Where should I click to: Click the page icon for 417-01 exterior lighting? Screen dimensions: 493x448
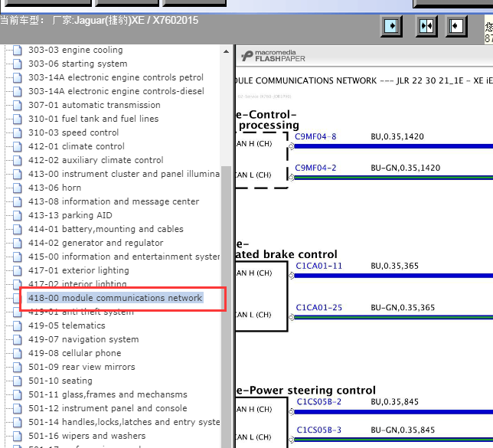(x=18, y=270)
